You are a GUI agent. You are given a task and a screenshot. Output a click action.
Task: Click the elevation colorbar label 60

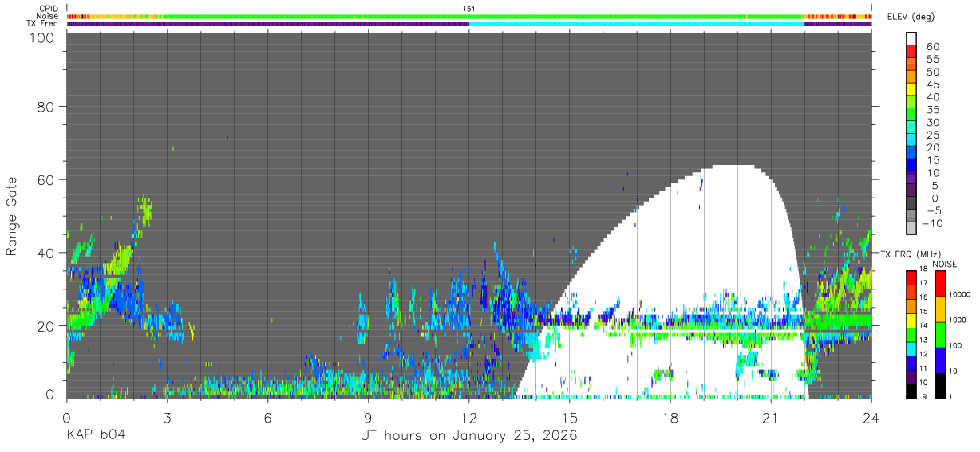pyautogui.click(x=932, y=46)
